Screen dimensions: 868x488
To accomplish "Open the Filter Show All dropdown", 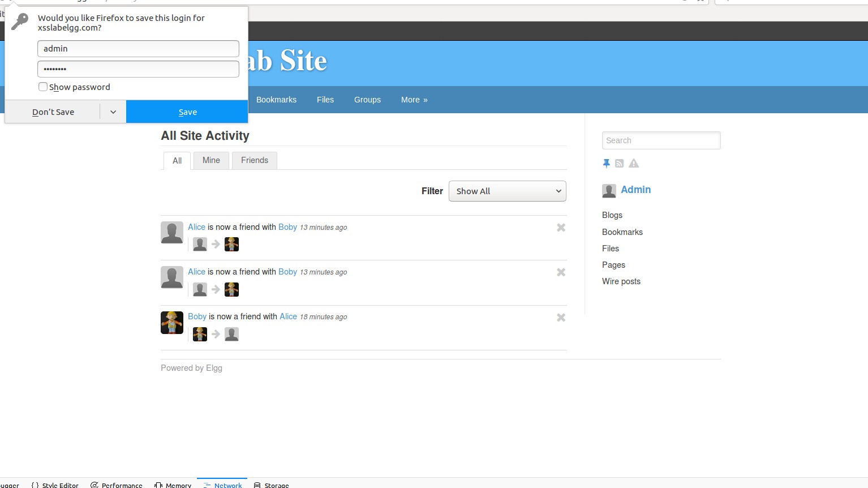I will 508,191.
